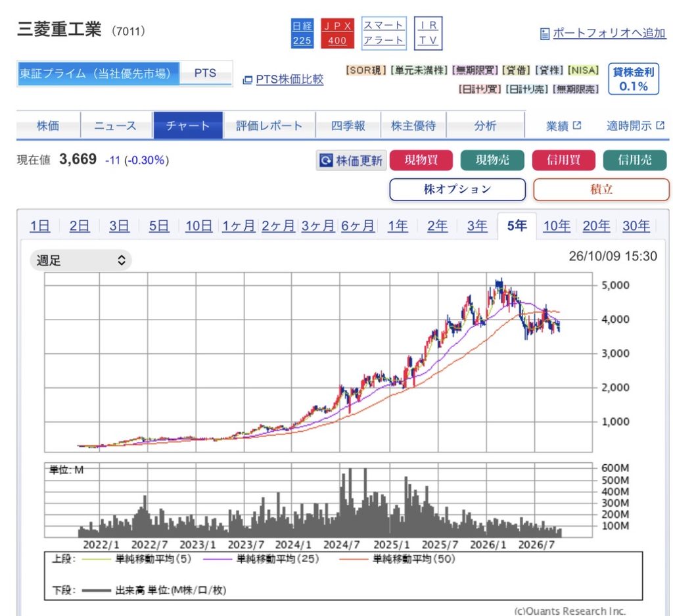Click the 信用売 button
The image size is (673, 616).
(x=635, y=160)
